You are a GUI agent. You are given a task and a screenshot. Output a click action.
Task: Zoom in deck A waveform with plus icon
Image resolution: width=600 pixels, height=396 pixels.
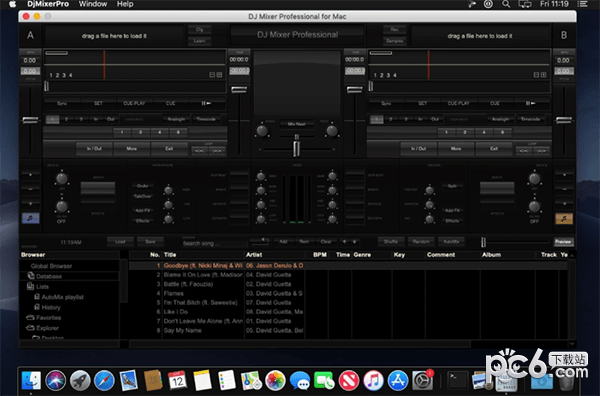point(219,75)
